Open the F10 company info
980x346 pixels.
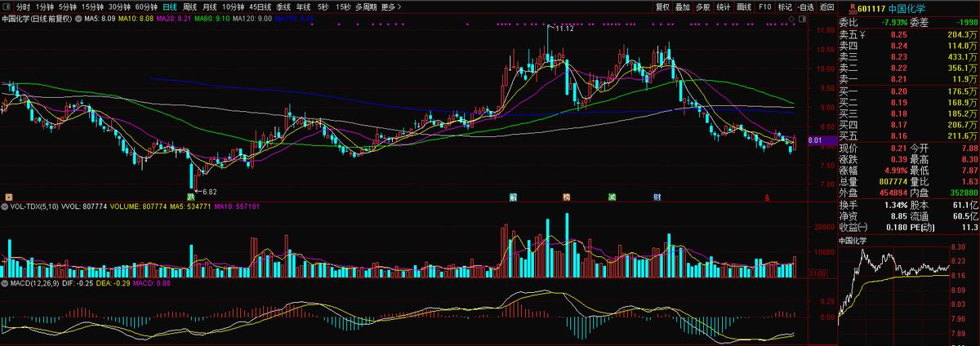coord(764,7)
